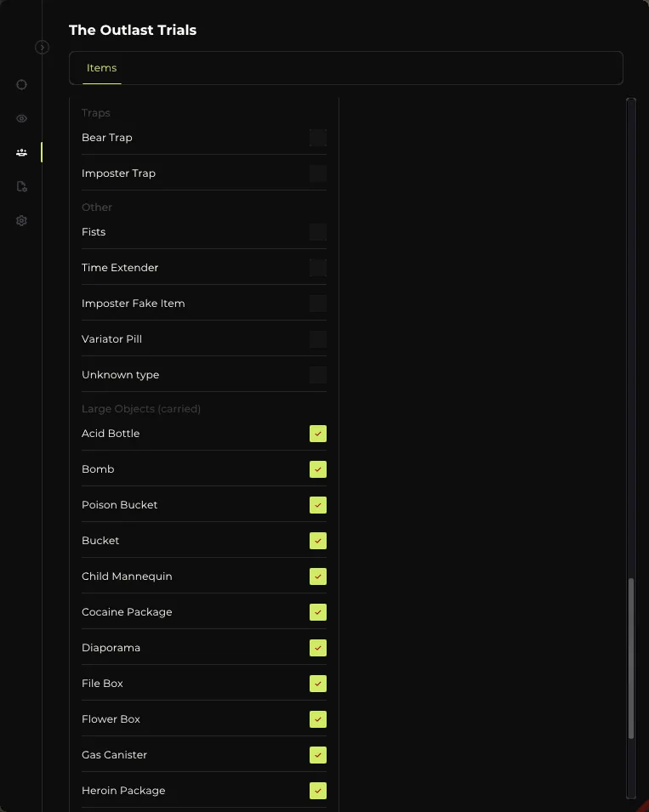Tick the Fists checkbox
The height and width of the screenshot is (812, 649).
(x=318, y=232)
